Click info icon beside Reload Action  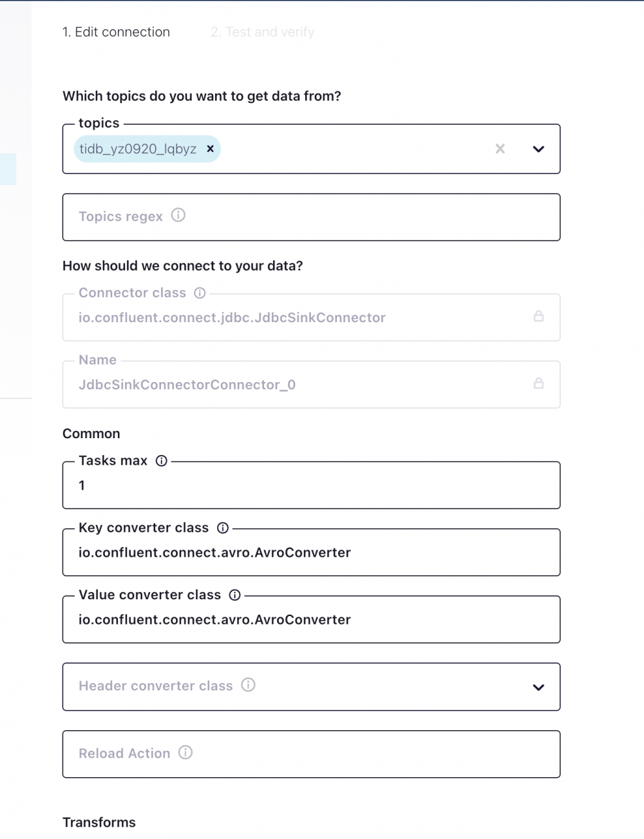click(185, 752)
